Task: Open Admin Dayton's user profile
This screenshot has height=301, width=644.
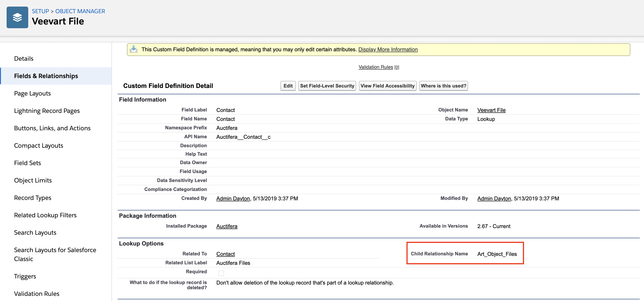Action: [233, 198]
